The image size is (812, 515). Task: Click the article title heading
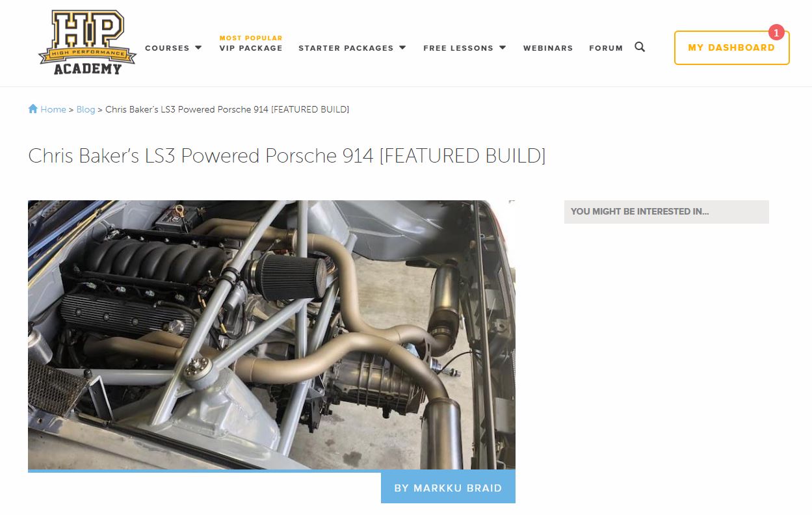(x=287, y=156)
